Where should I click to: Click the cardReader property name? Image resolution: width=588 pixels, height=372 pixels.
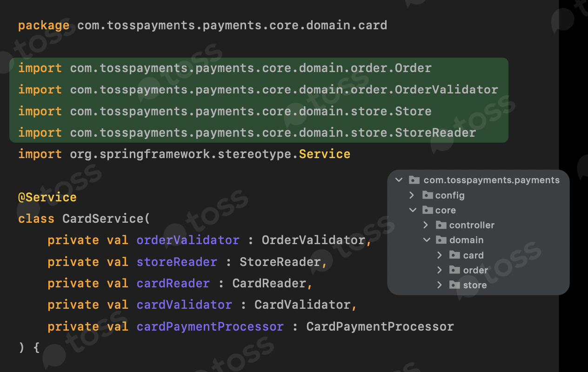tap(173, 283)
